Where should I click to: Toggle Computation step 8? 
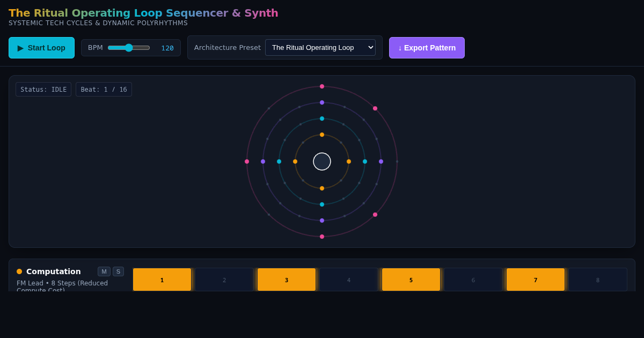[x=598, y=280]
